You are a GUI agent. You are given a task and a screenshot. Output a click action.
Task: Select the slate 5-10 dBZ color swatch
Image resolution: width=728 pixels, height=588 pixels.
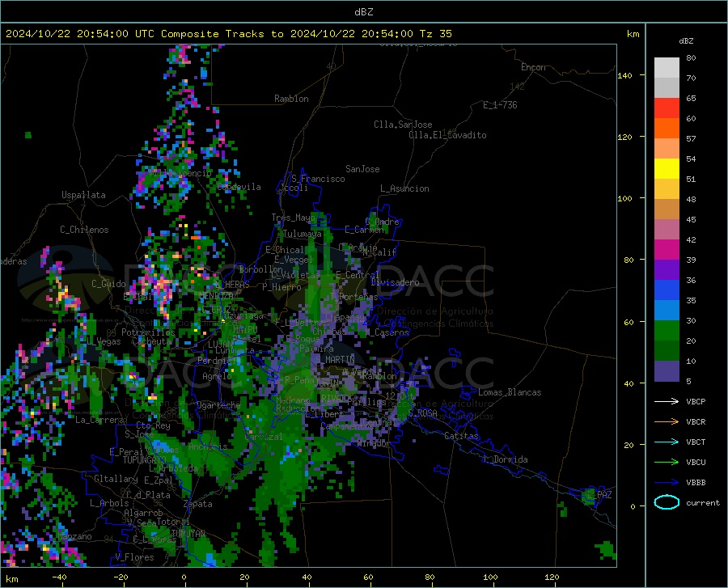click(x=667, y=371)
